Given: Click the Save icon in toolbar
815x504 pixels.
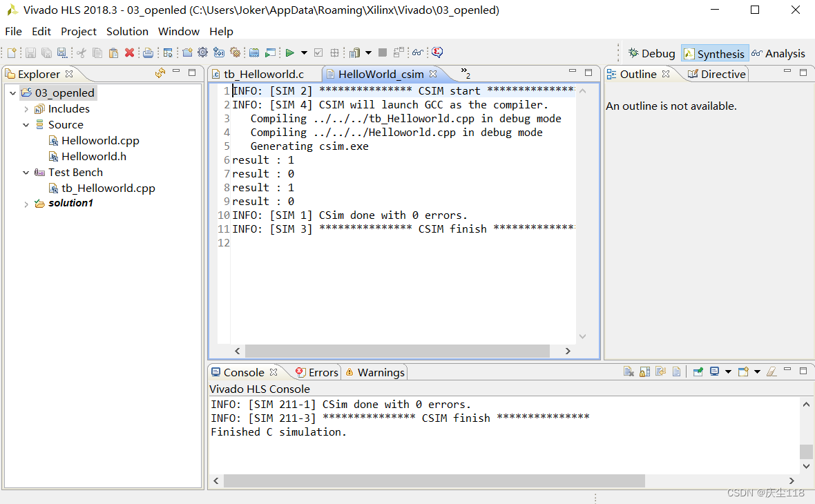Looking at the screenshot, I should pos(30,52).
